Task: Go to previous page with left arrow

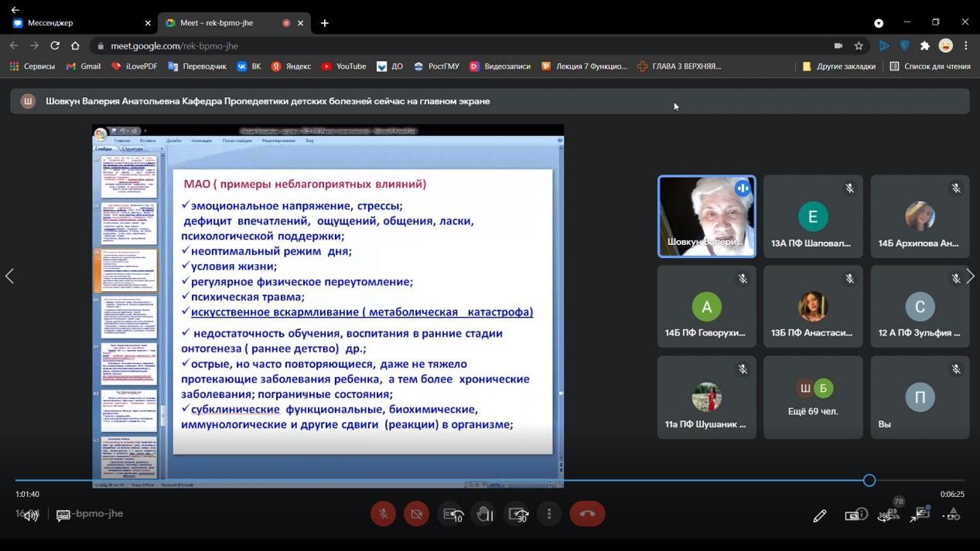Action: tap(9, 276)
